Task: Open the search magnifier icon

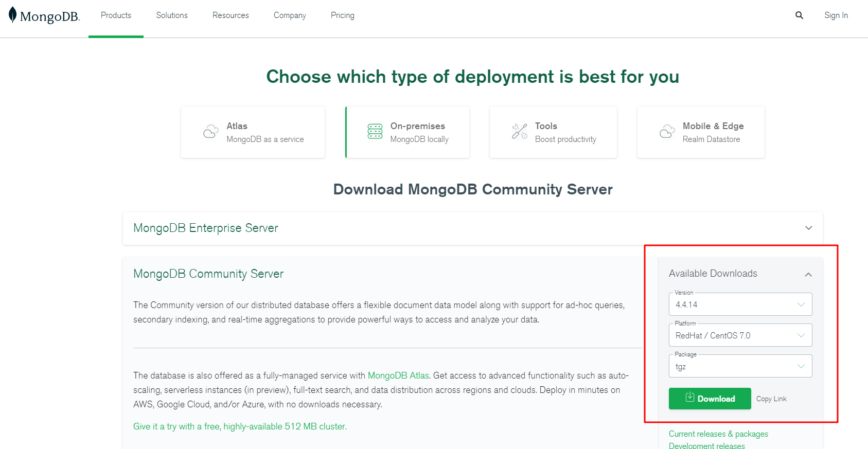Action: tap(799, 15)
